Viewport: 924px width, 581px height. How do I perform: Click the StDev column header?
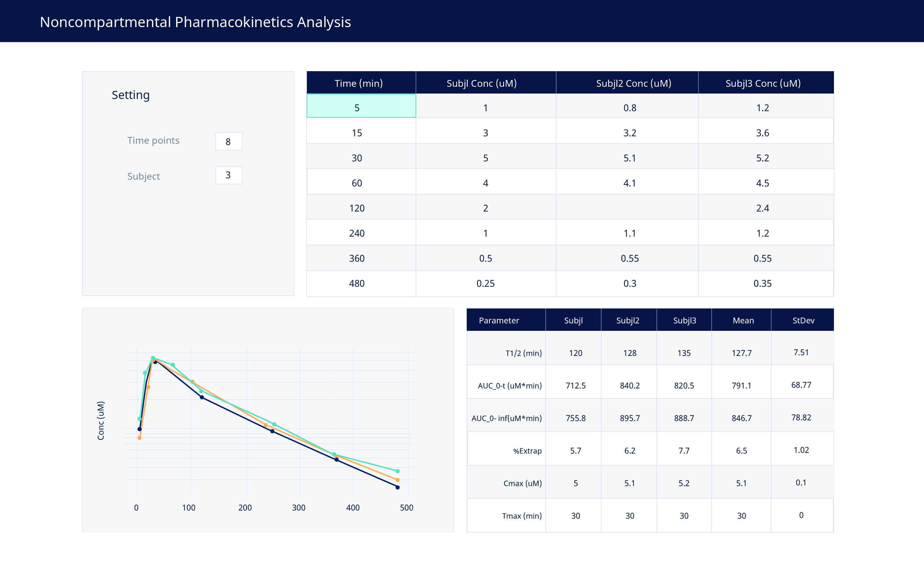pyautogui.click(x=803, y=320)
